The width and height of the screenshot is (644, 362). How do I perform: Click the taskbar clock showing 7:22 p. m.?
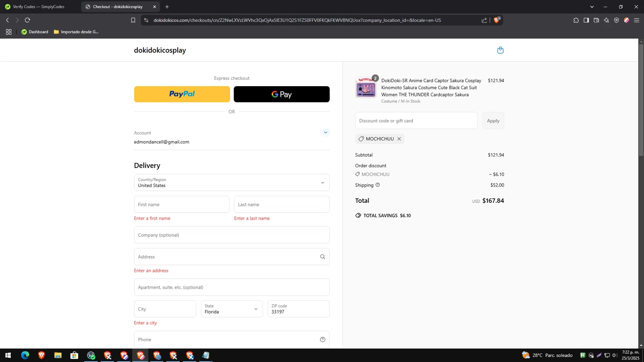pyautogui.click(x=630, y=355)
